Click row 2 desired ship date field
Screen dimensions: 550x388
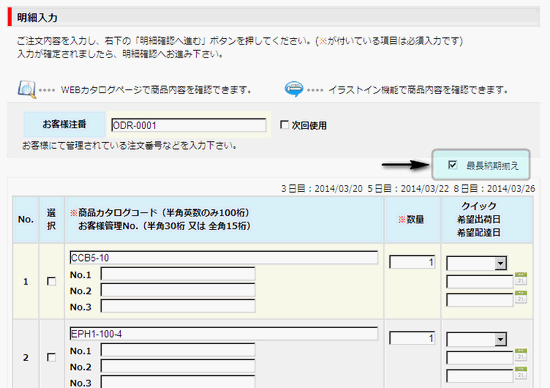pos(480,358)
